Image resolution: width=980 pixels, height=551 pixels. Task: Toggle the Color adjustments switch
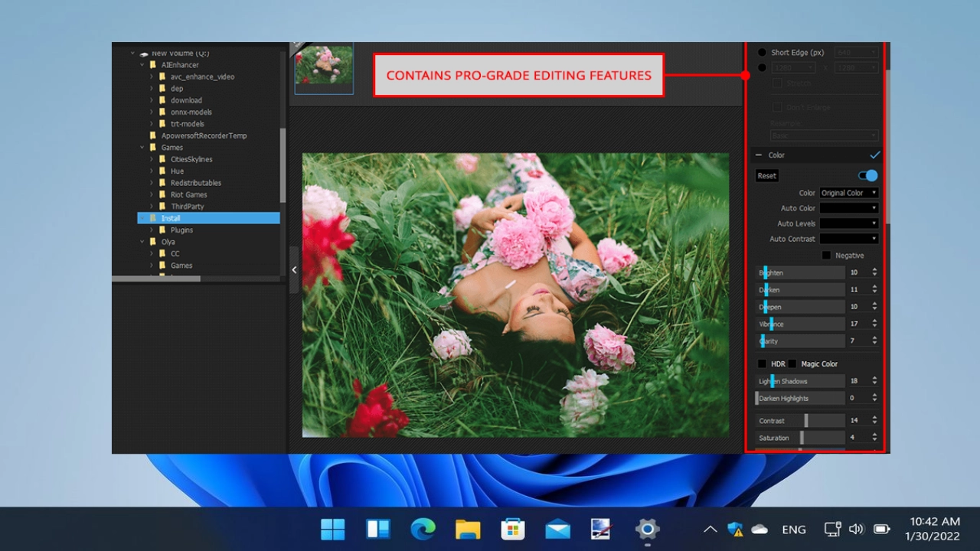pos(867,175)
